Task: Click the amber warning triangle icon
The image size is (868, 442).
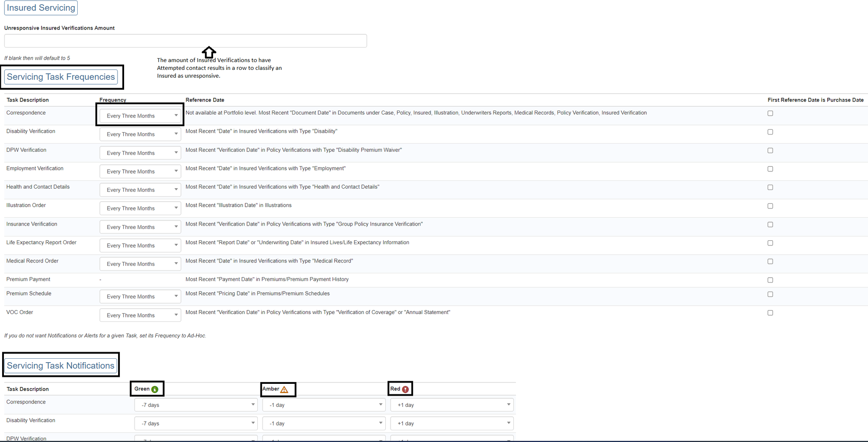Action: click(x=284, y=390)
